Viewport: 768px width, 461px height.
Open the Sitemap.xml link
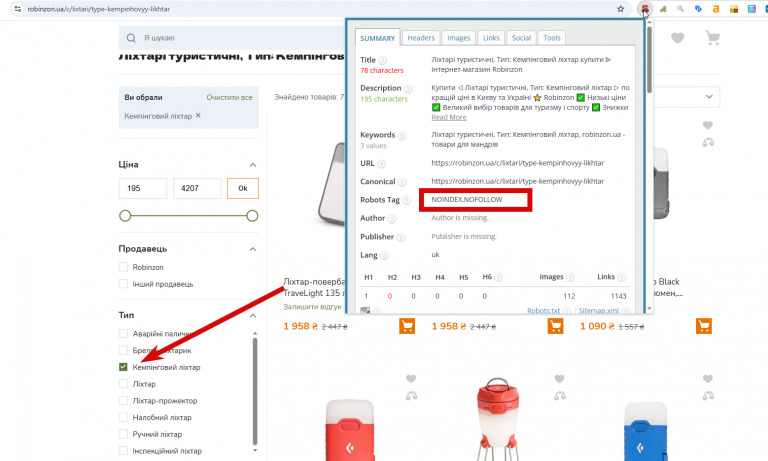(599, 311)
